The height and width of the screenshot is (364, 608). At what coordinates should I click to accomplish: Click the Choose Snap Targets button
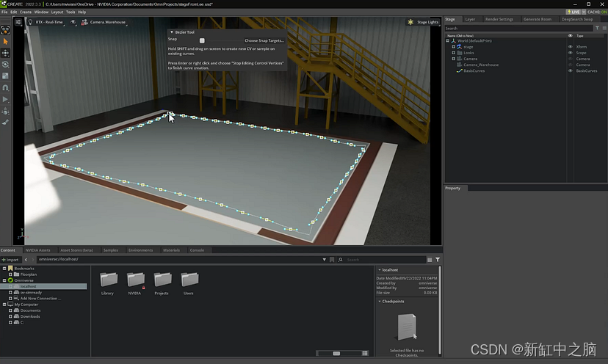click(x=264, y=40)
